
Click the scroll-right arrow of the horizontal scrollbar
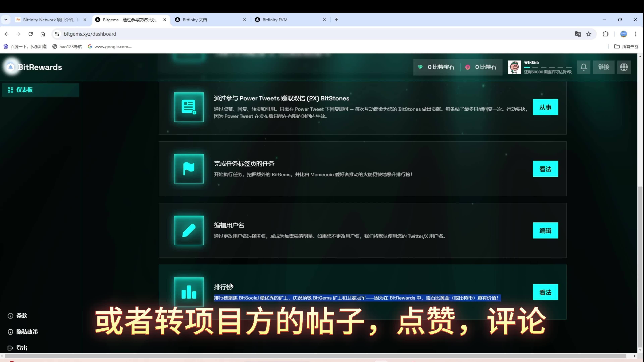pyautogui.click(x=635, y=356)
